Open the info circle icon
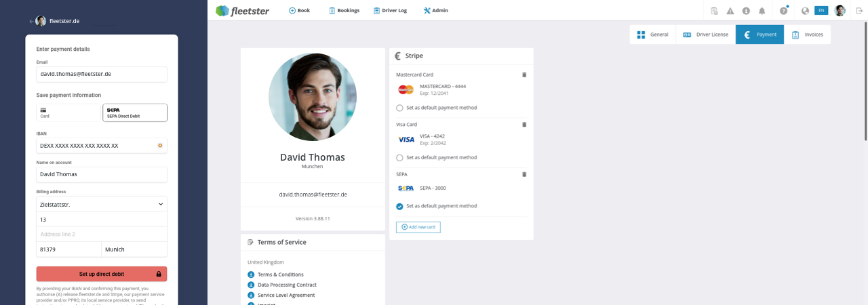Image resolution: width=868 pixels, height=305 pixels. [746, 11]
